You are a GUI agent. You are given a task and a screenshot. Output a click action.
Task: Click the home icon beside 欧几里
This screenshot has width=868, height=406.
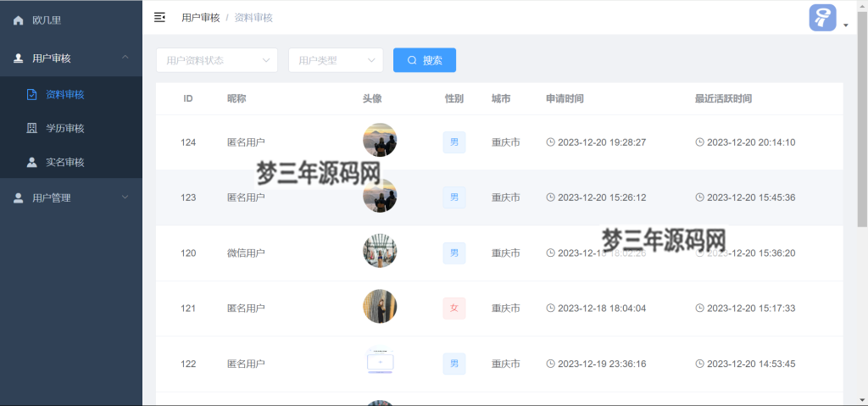[x=19, y=19]
